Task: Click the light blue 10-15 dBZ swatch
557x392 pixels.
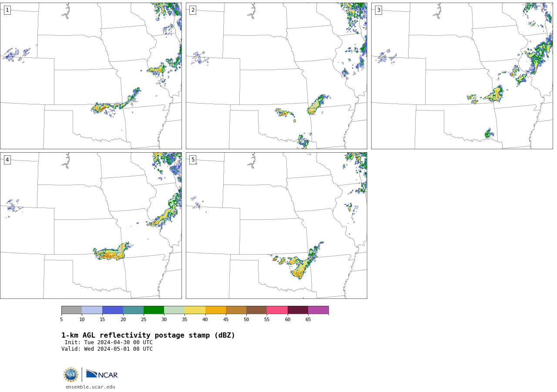Action: [92, 310]
